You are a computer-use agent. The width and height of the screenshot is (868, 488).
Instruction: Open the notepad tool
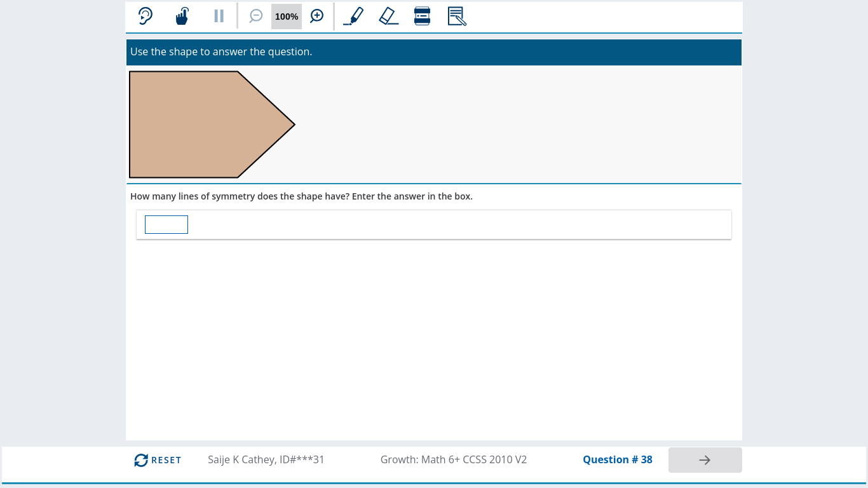(457, 16)
